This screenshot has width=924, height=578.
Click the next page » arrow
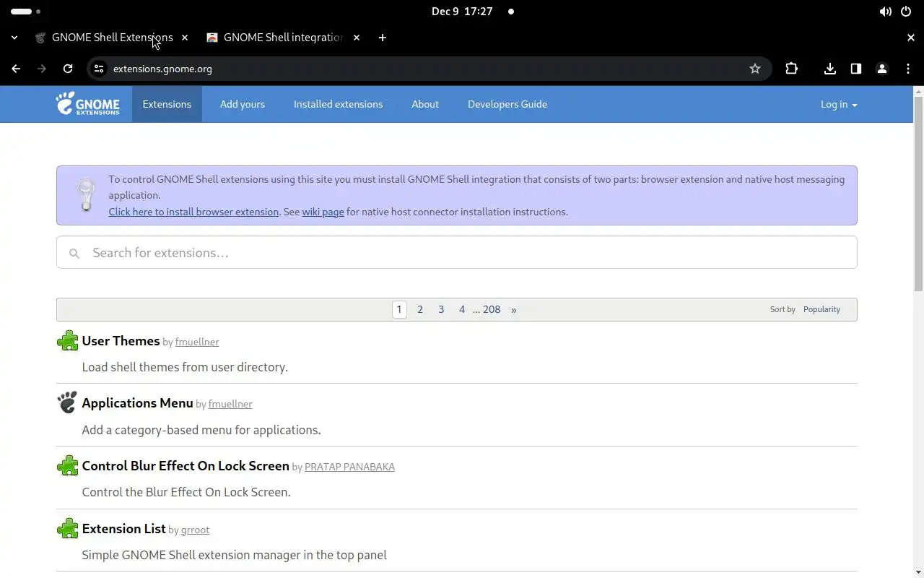(x=514, y=309)
